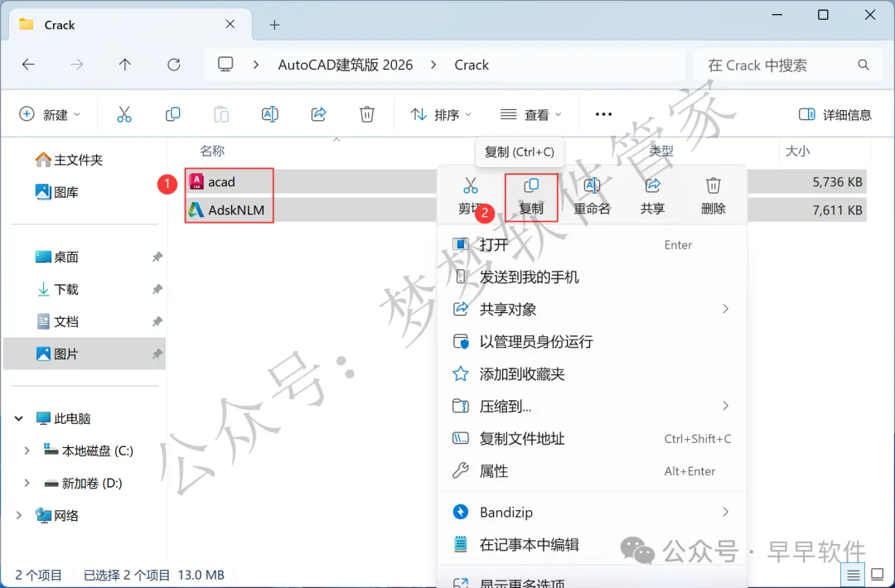This screenshot has height=588, width=895.
Task: Expand the 共享对象 submenu arrow
Action: tap(725, 309)
